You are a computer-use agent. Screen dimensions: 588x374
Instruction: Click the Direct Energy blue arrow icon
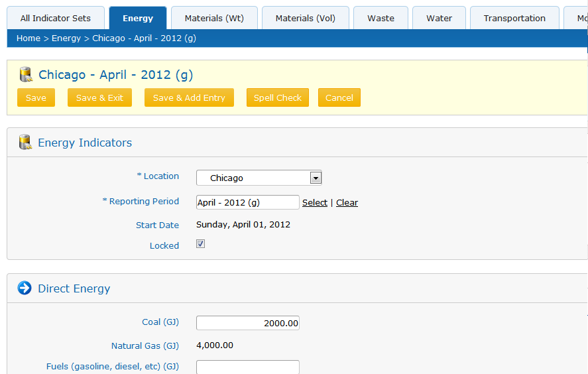coord(25,288)
